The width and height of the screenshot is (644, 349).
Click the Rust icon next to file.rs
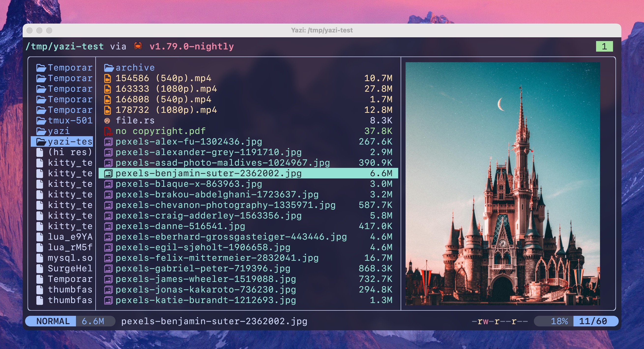[107, 120]
